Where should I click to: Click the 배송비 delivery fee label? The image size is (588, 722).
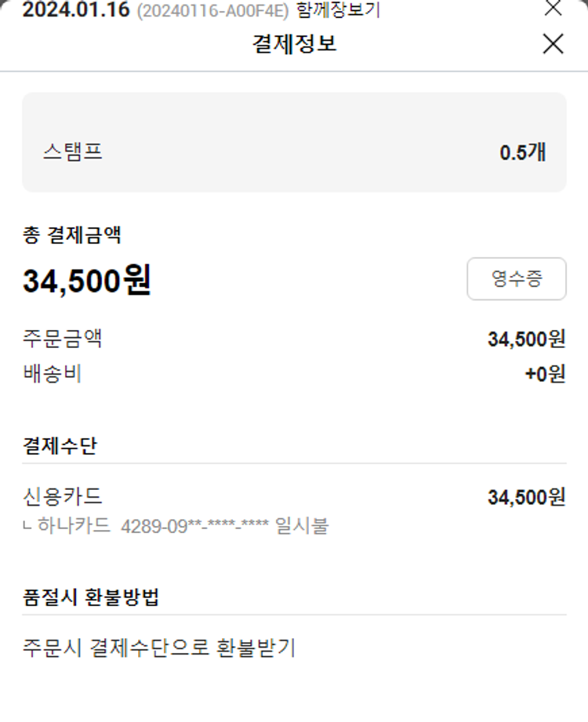pos(53,374)
